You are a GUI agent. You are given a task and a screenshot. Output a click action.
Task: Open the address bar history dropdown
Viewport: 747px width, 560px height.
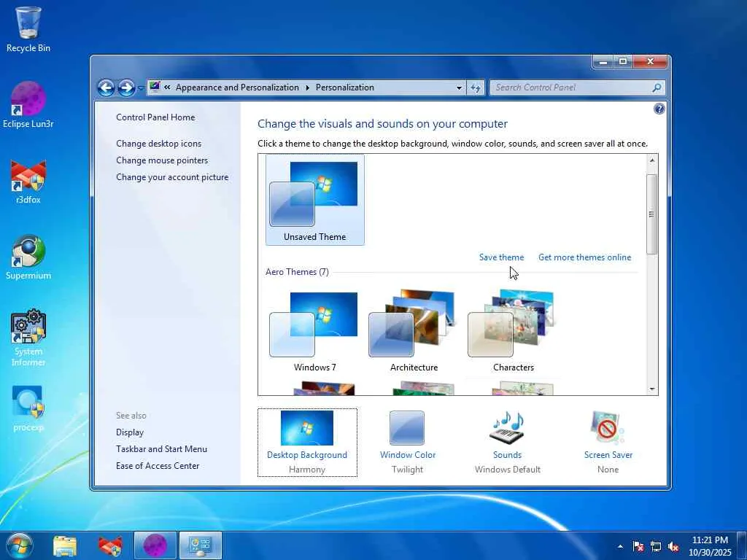(x=459, y=87)
